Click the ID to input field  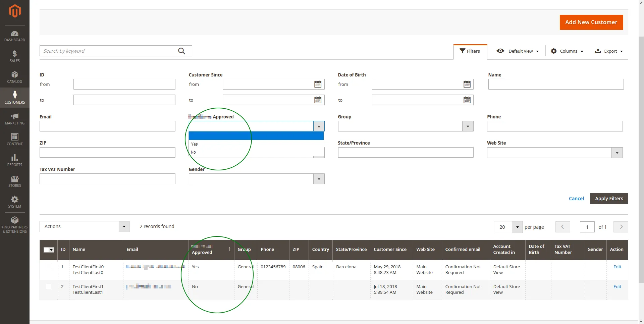point(124,100)
